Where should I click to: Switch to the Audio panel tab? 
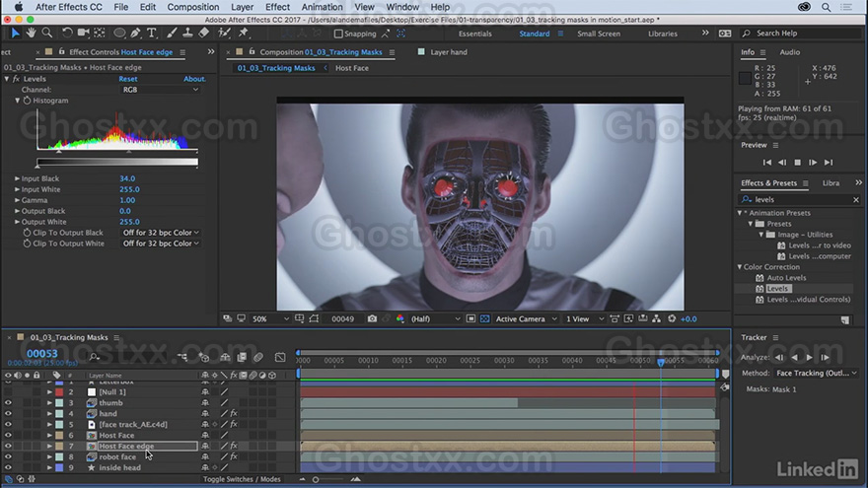[789, 52]
